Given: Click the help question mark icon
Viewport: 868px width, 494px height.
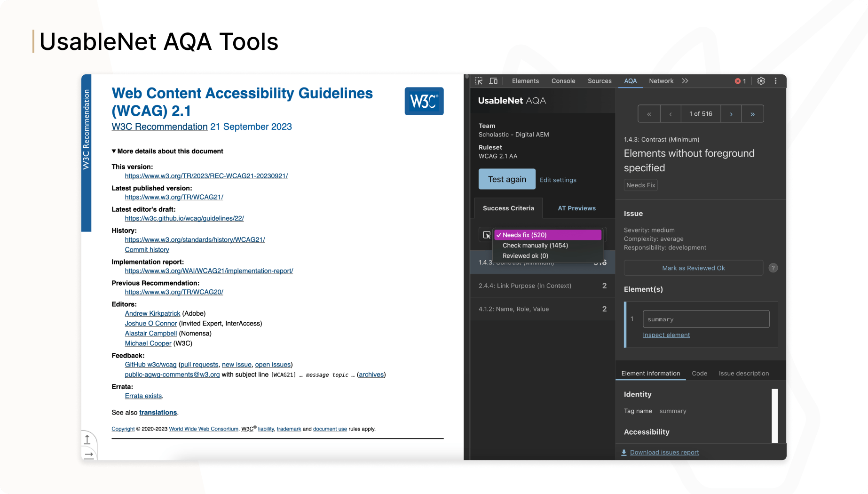Looking at the screenshot, I should click(x=773, y=268).
